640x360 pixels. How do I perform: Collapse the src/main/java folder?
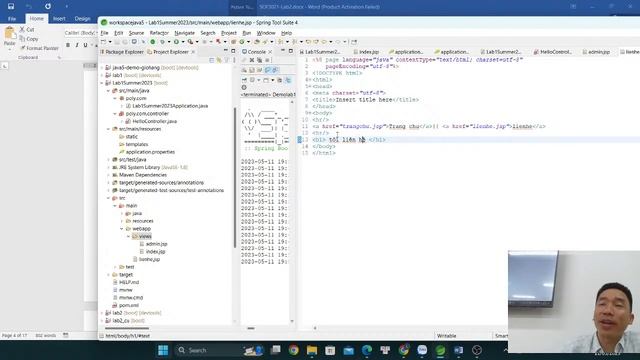109,91
